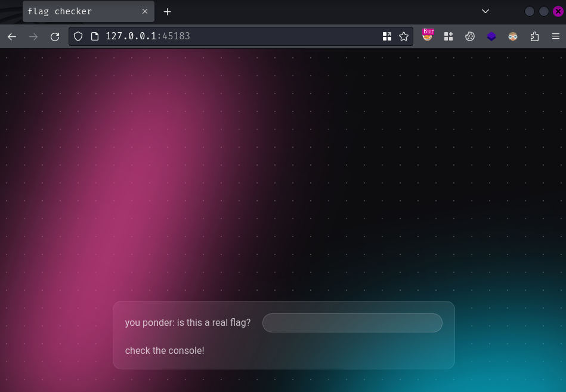Click the text 'you ponder: is this a real flag?'
The height and width of the screenshot is (392, 566).
coord(188,322)
